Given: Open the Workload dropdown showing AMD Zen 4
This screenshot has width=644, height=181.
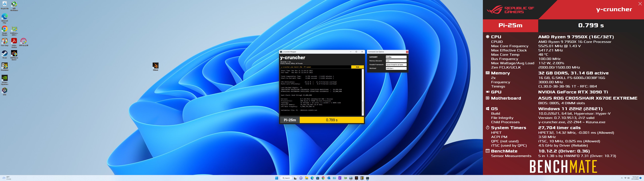Looking at the screenshot, I should coord(396,68).
